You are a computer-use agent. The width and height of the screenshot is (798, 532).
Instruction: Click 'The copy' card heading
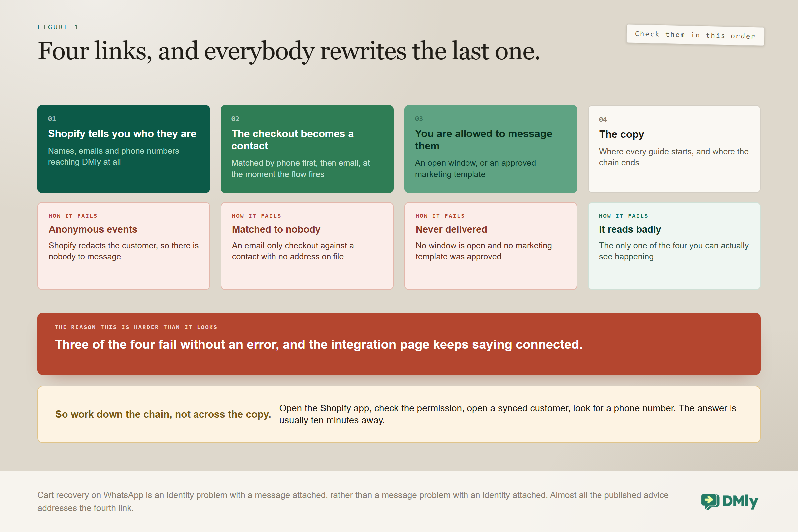click(x=621, y=134)
